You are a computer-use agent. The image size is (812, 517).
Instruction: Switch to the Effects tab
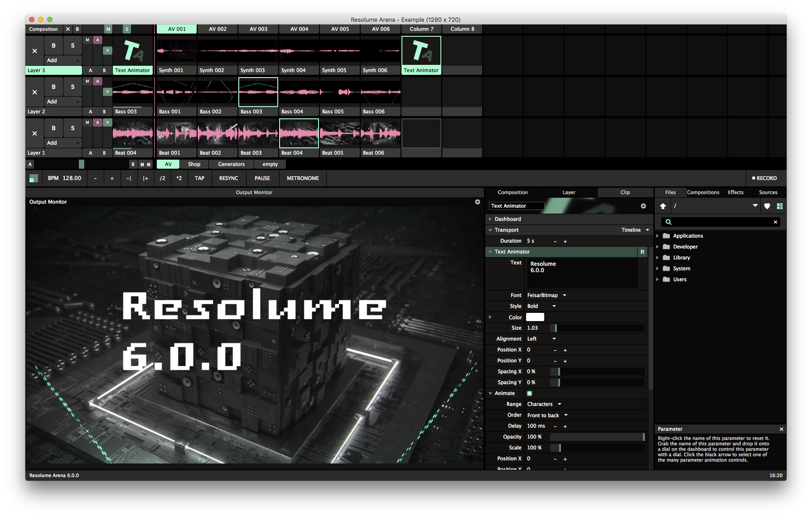pyautogui.click(x=735, y=192)
